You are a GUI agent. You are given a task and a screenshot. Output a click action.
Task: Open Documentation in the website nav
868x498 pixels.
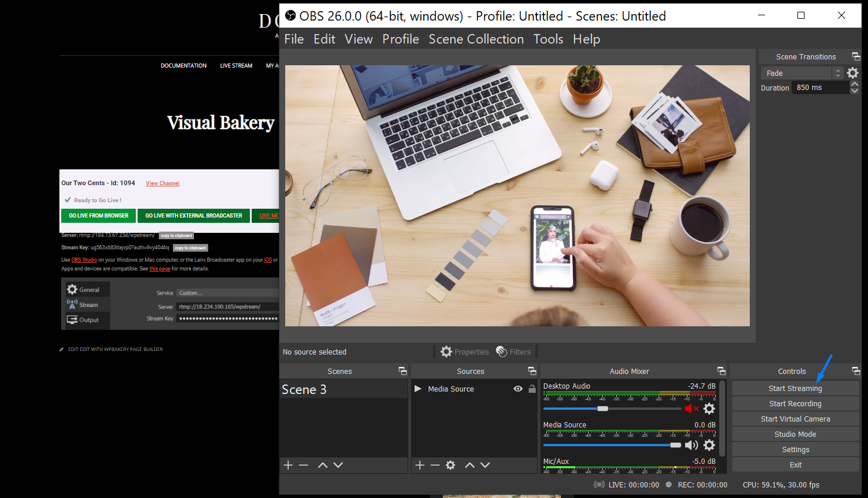tap(183, 66)
